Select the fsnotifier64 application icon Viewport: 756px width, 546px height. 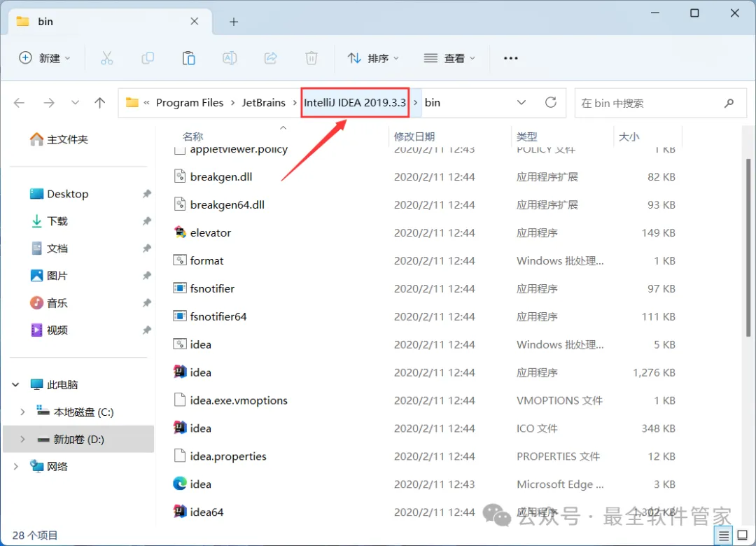tap(180, 316)
